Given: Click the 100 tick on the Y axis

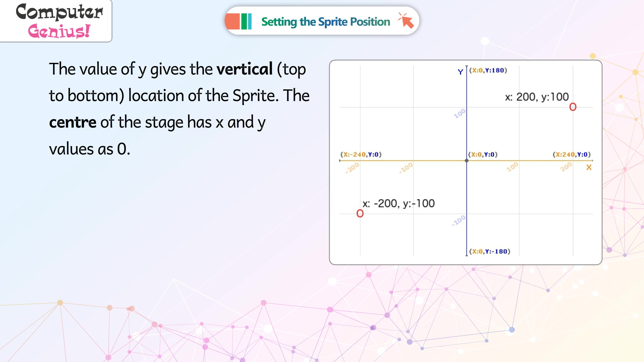Looking at the screenshot, I should 460,114.
